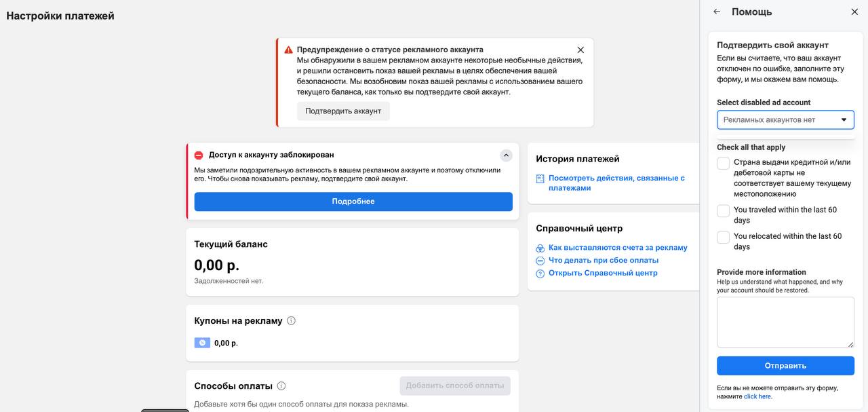Collapse the 'Доступ к аккаунту заблокирован' card
Image resolution: width=868 pixels, height=412 pixels.
click(506, 155)
